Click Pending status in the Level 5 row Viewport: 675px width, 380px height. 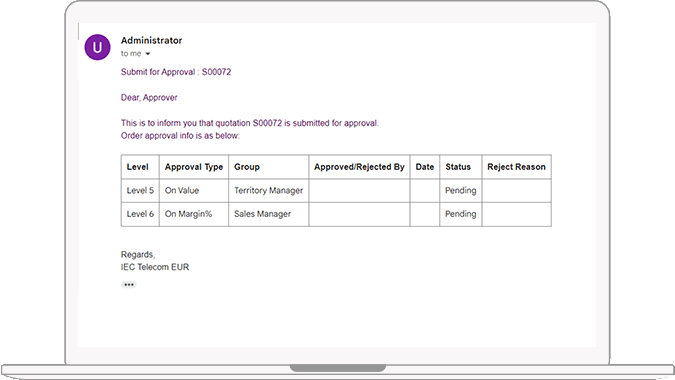pos(461,190)
